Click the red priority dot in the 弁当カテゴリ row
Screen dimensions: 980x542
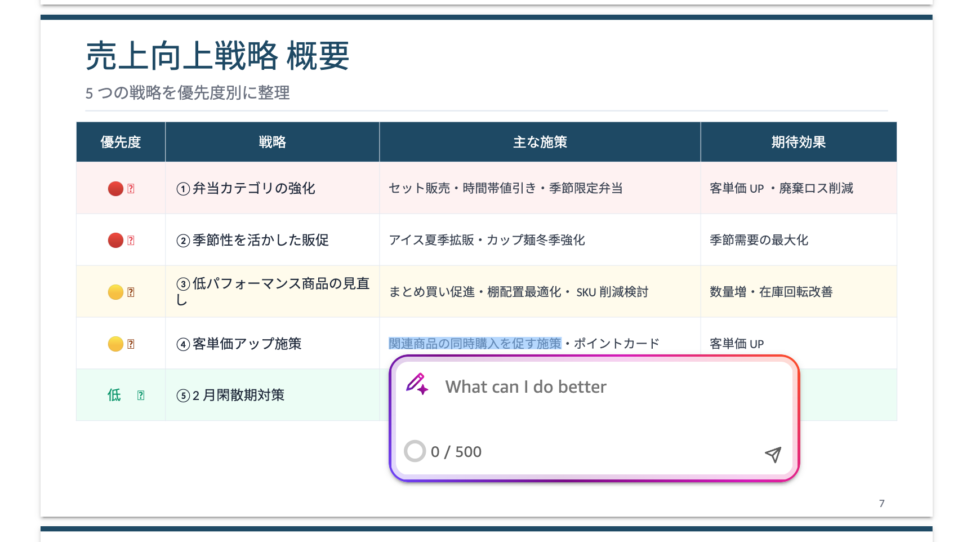pyautogui.click(x=115, y=189)
